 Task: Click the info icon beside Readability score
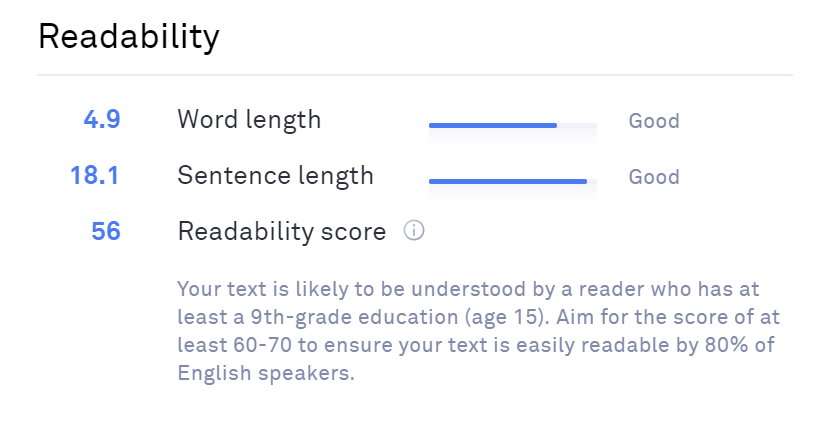[414, 230]
